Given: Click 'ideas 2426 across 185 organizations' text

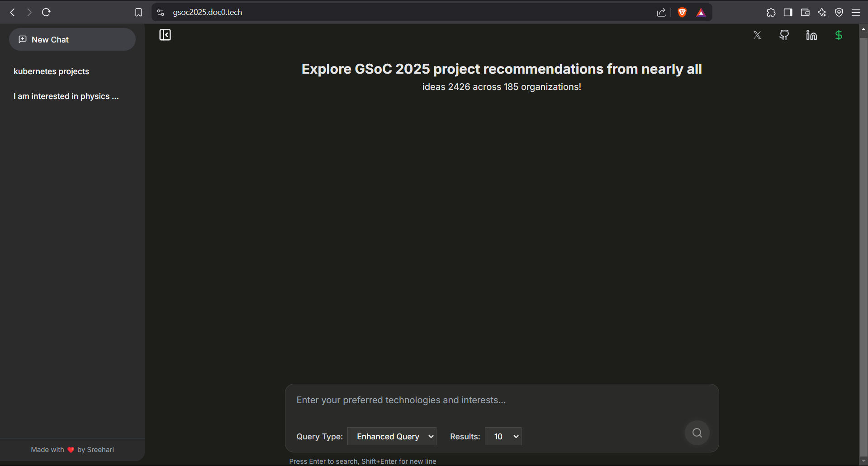Looking at the screenshot, I should coord(502,87).
